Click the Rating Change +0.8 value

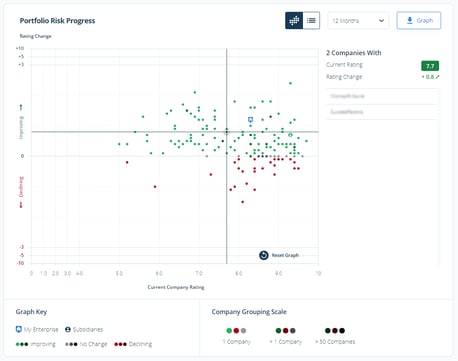pos(430,77)
